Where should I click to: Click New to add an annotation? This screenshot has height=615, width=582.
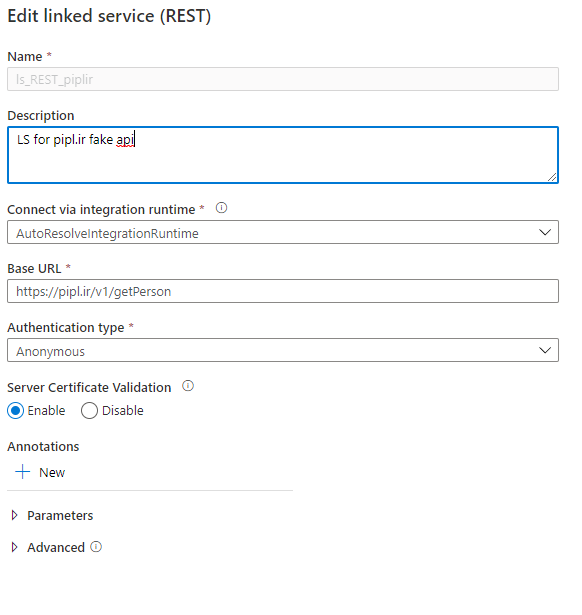[52, 472]
